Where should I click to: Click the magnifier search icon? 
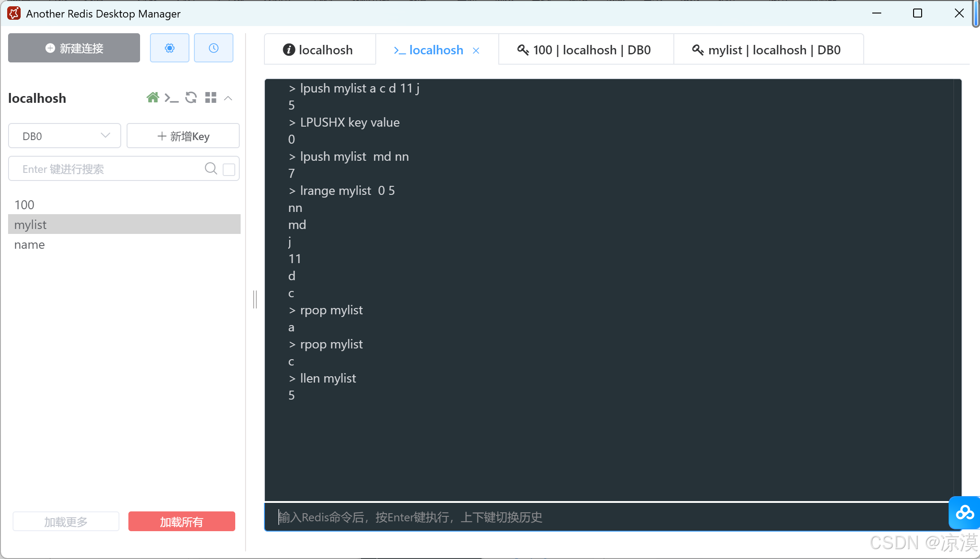pos(211,168)
